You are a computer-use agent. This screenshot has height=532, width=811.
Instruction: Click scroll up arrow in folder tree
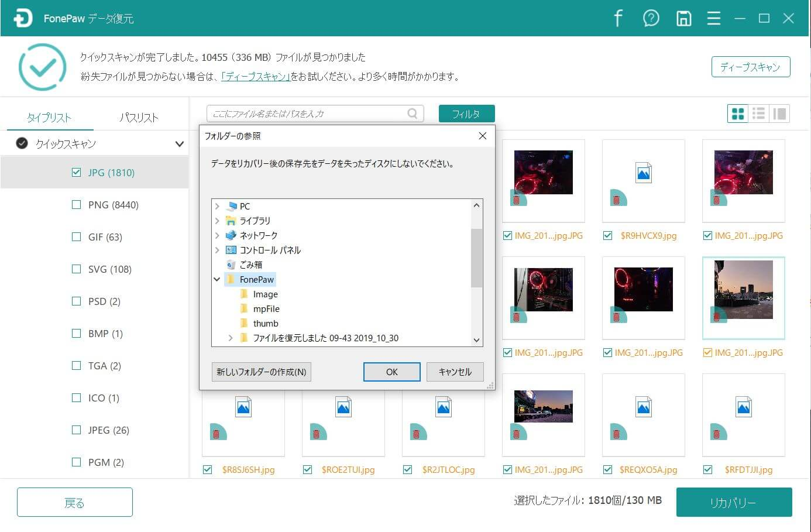coord(476,205)
